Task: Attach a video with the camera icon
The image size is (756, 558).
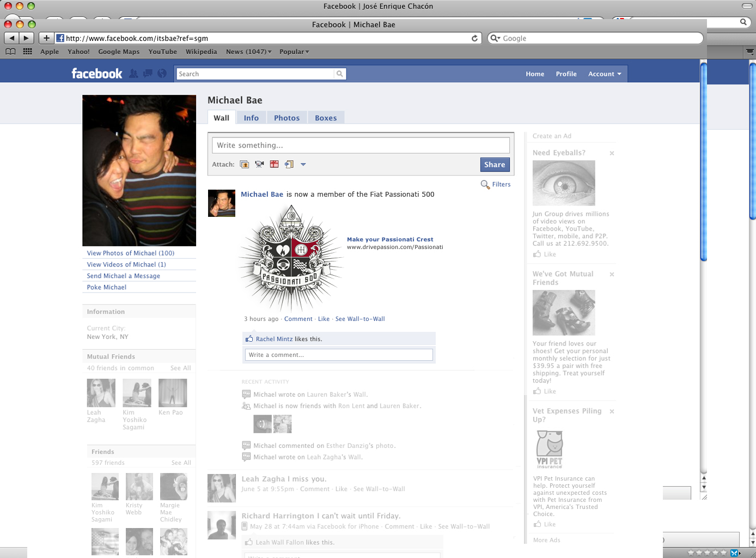Action: pyautogui.click(x=259, y=165)
